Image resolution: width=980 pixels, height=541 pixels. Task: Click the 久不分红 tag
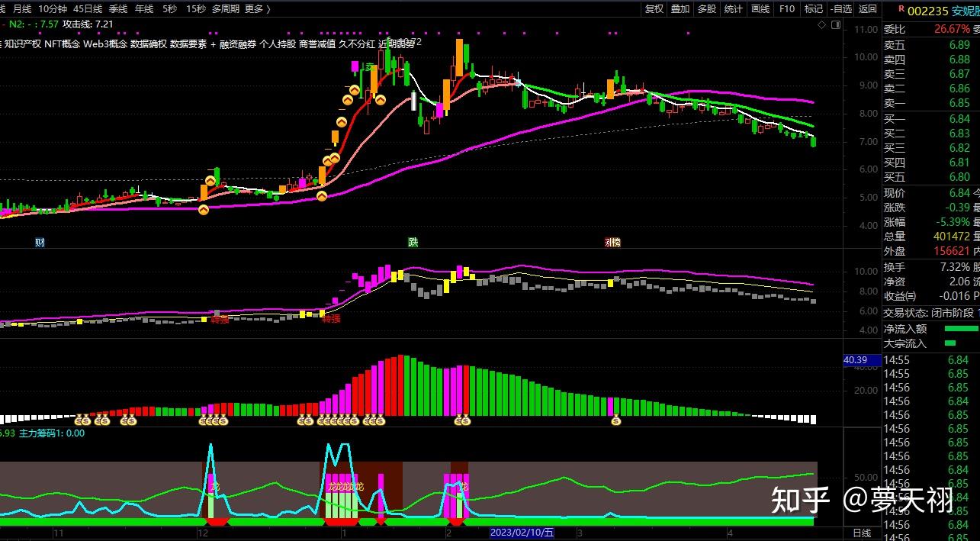point(357,43)
